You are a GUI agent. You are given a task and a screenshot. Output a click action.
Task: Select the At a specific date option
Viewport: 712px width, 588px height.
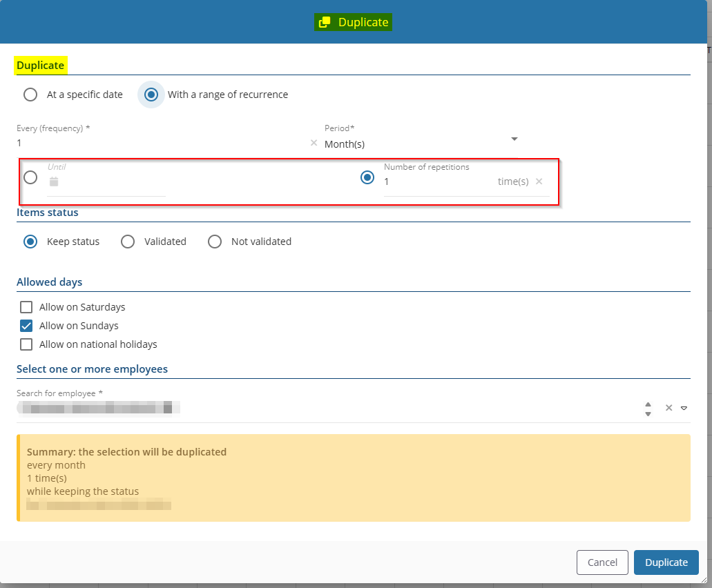30,95
